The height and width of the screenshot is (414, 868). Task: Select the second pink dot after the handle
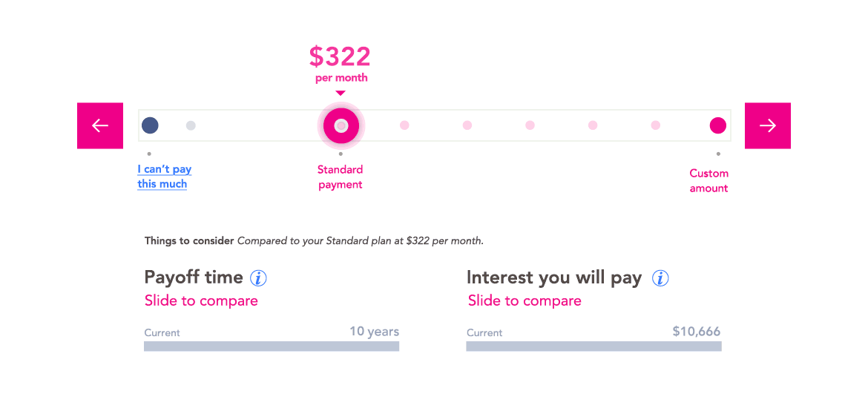tap(467, 125)
